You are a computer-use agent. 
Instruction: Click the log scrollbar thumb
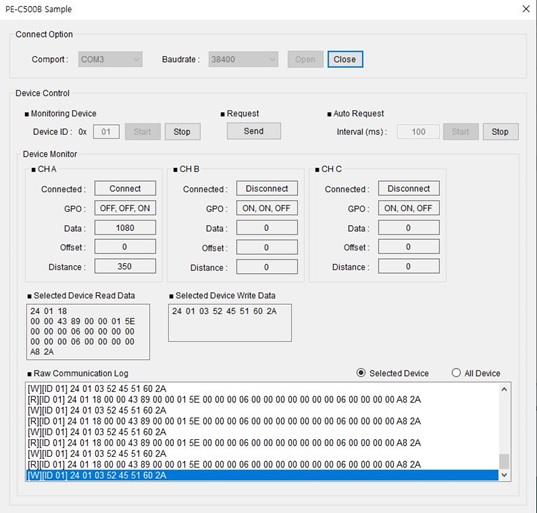coord(504,461)
